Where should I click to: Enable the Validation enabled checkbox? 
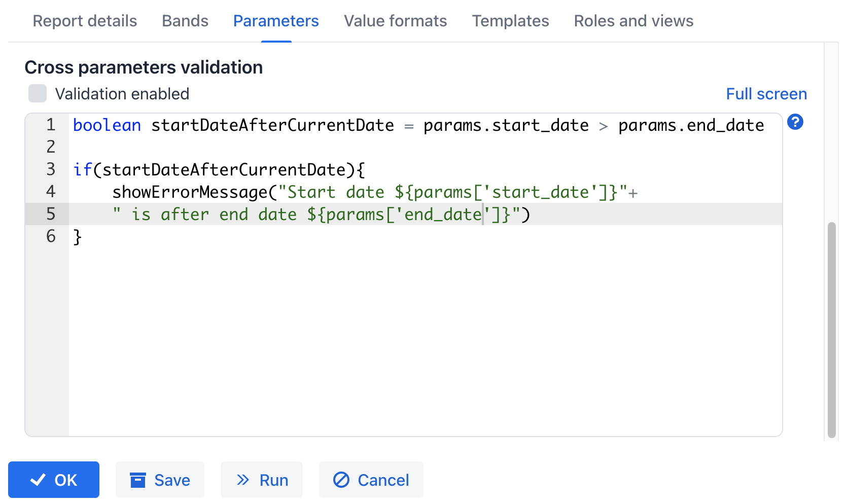pos(38,93)
